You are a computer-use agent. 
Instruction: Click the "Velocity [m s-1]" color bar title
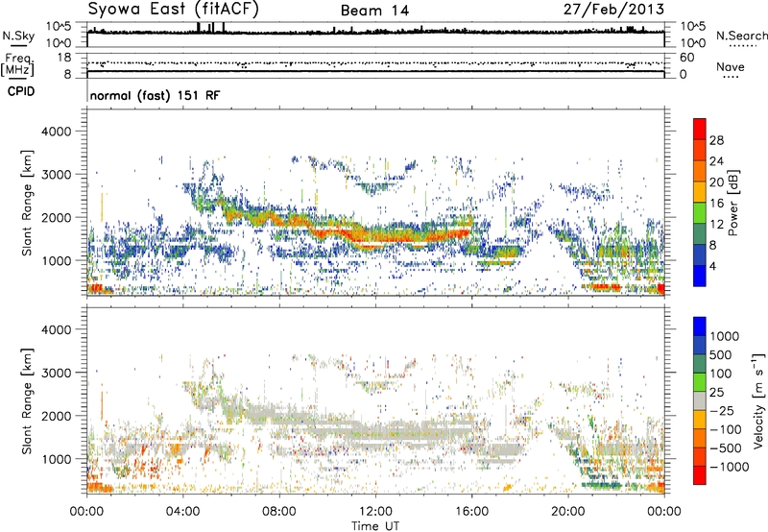pyautogui.click(x=758, y=400)
